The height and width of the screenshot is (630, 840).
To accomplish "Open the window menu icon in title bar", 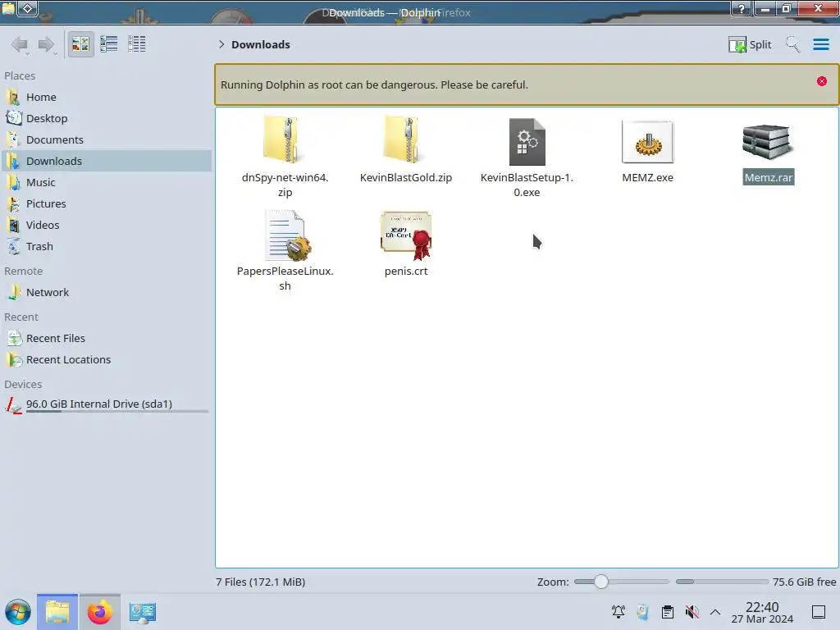I will [8, 8].
